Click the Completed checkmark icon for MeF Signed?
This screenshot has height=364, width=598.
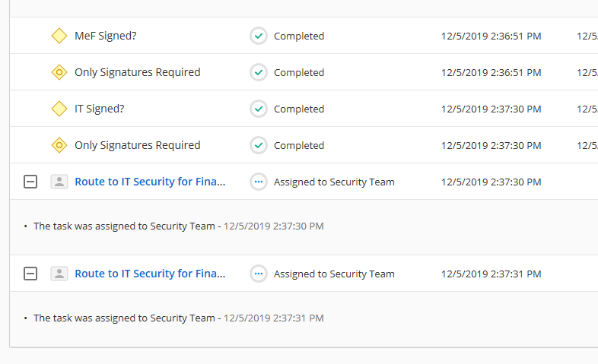pyautogui.click(x=259, y=36)
